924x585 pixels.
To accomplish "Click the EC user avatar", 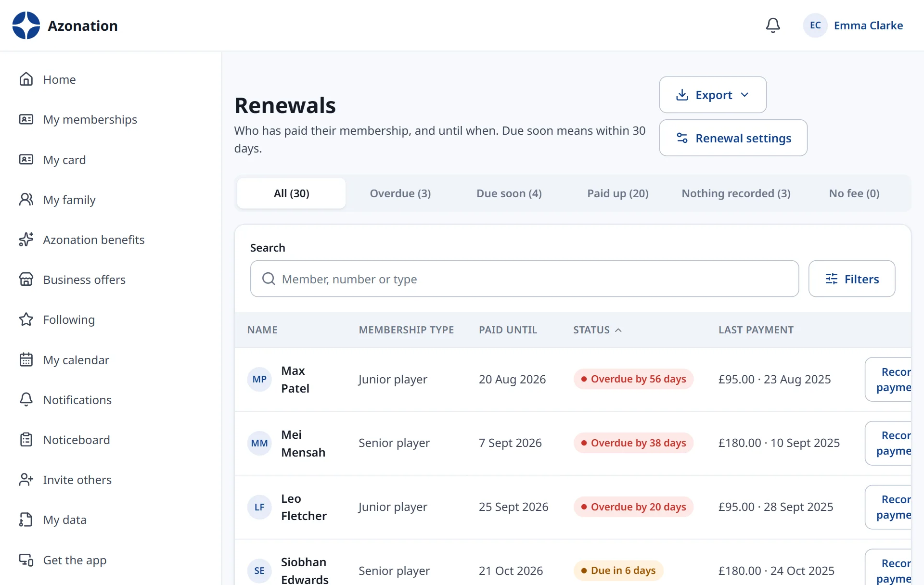I will [815, 25].
